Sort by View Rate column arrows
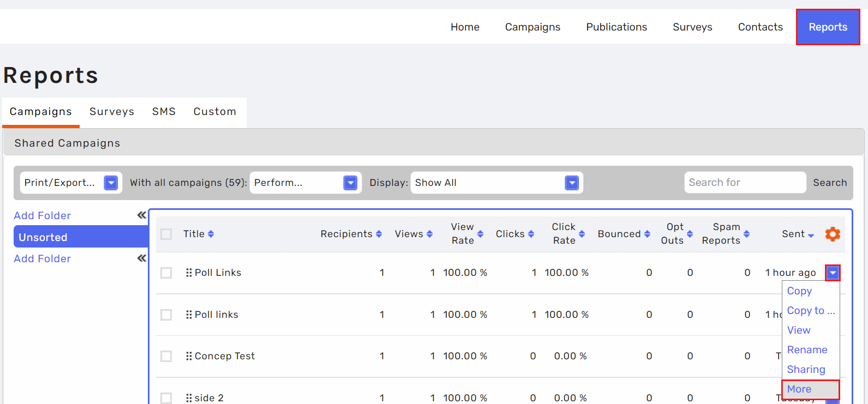 click(x=480, y=234)
